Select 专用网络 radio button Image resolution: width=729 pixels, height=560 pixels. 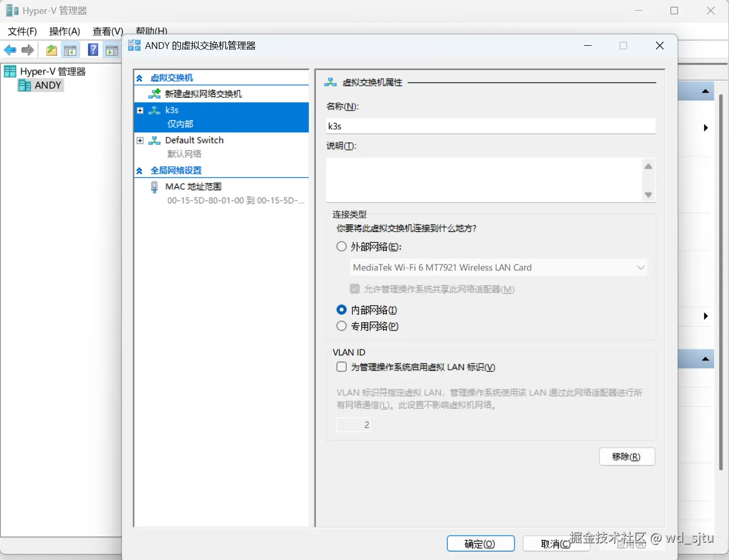point(342,326)
